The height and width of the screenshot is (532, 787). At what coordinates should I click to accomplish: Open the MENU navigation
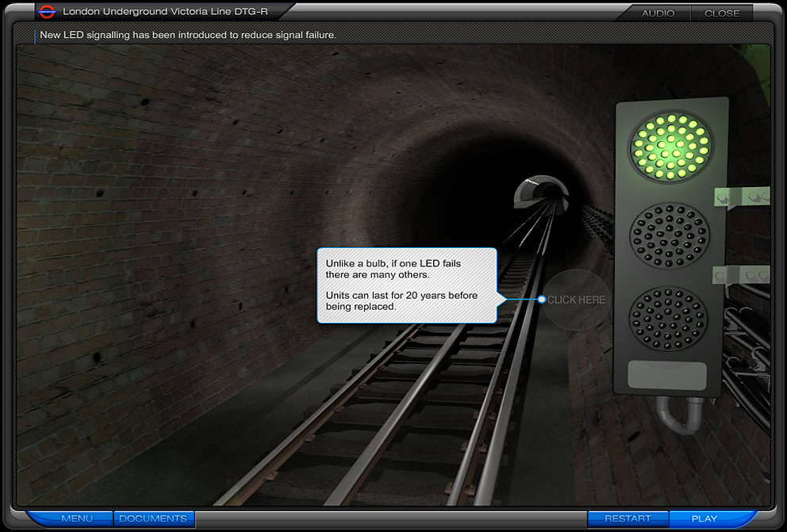click(77, 519)
